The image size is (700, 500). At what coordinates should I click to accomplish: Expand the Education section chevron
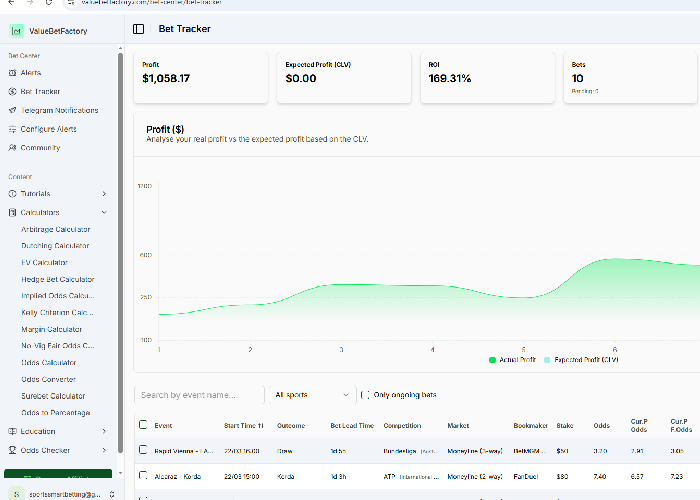(x=104, y=431)
